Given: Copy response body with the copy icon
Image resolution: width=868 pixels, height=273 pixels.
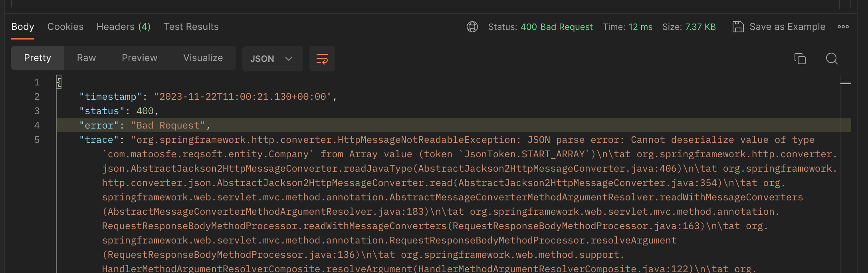Looking at the screenshot, I should (x=800, y=59).
